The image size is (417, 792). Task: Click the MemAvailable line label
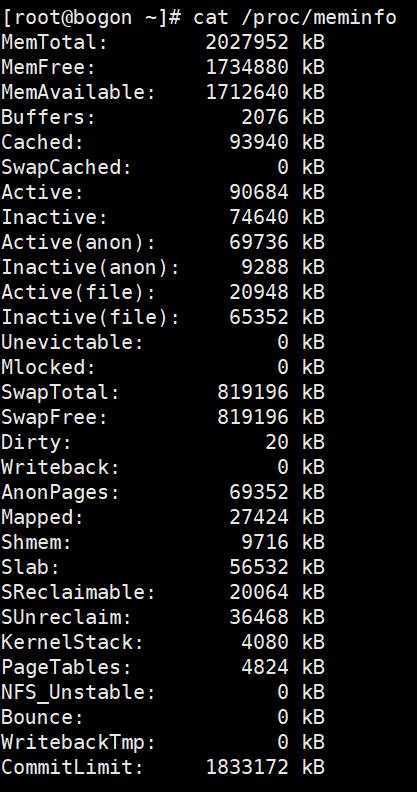(x=78, y=92)
